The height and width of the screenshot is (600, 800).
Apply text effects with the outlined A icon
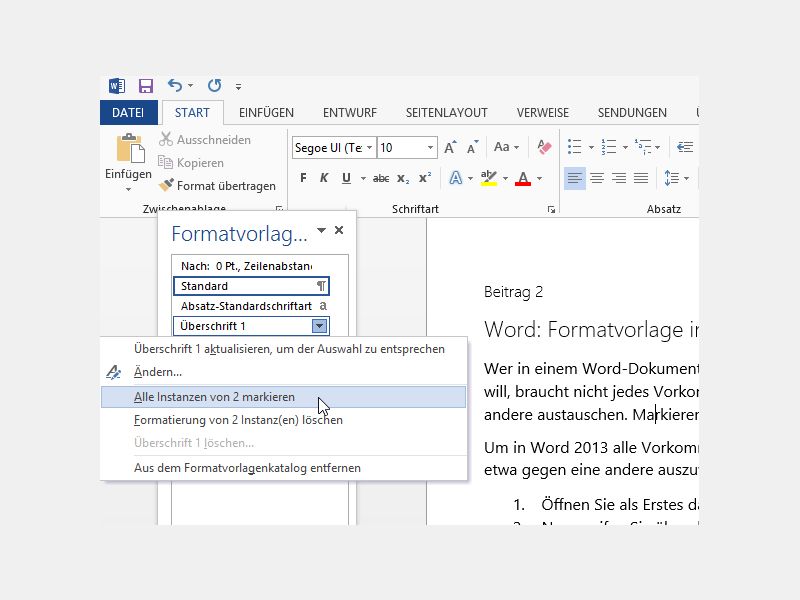[x=456, y=178]
